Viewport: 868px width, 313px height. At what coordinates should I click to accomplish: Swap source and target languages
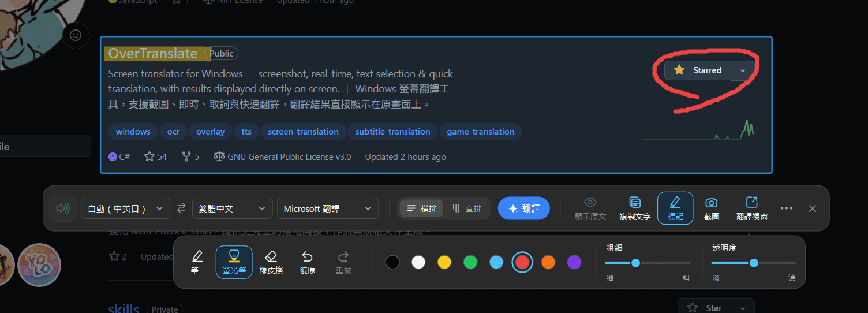181,208
